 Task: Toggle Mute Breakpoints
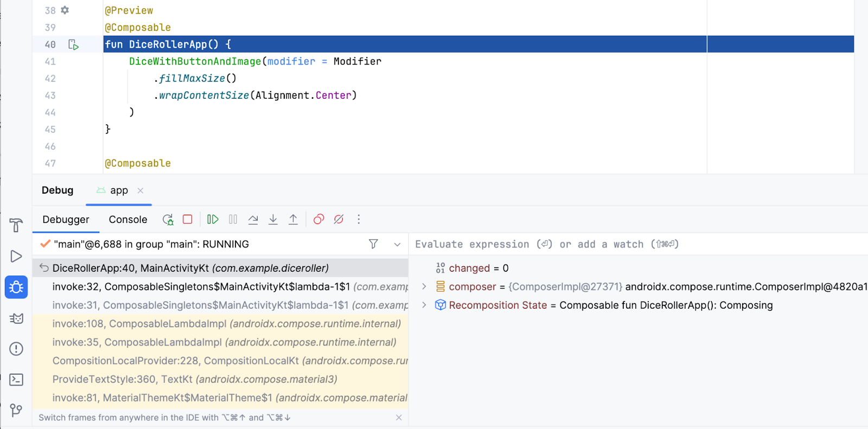coord(339,220)
